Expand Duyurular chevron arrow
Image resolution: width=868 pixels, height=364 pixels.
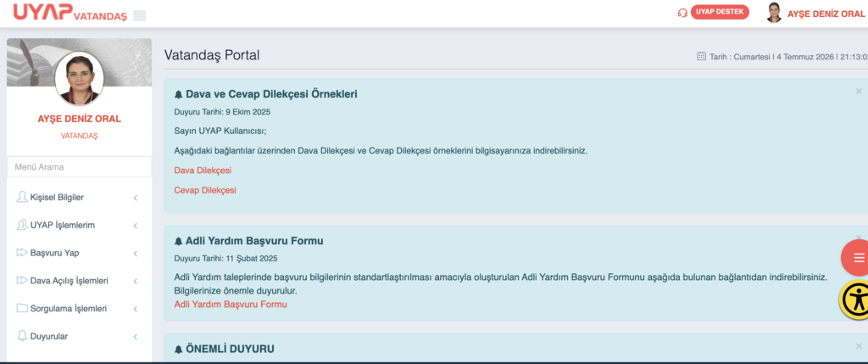click(136, 337)
